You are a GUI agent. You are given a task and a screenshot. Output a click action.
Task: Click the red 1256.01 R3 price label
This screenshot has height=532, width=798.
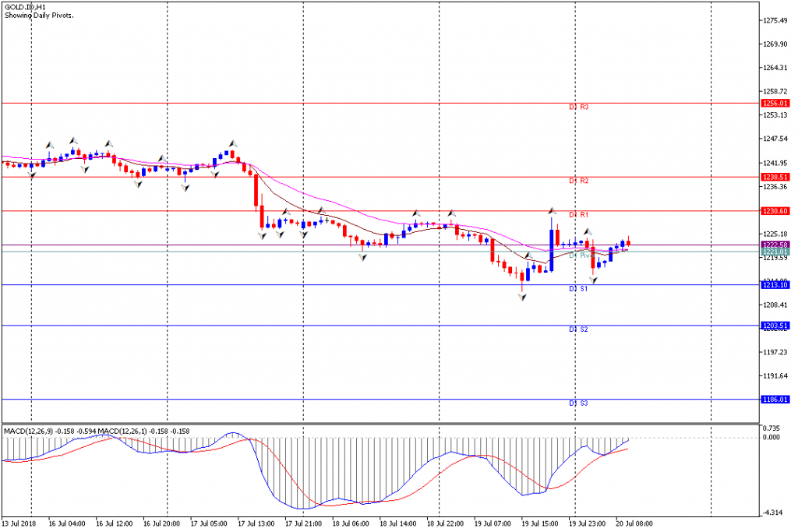pos(775,104)
